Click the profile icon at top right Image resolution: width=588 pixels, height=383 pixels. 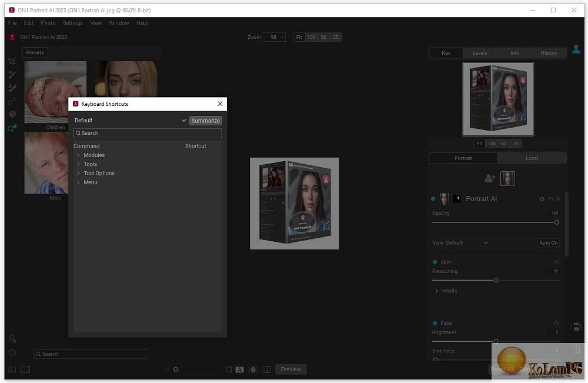pyautogui.click(x=576, y=49)
